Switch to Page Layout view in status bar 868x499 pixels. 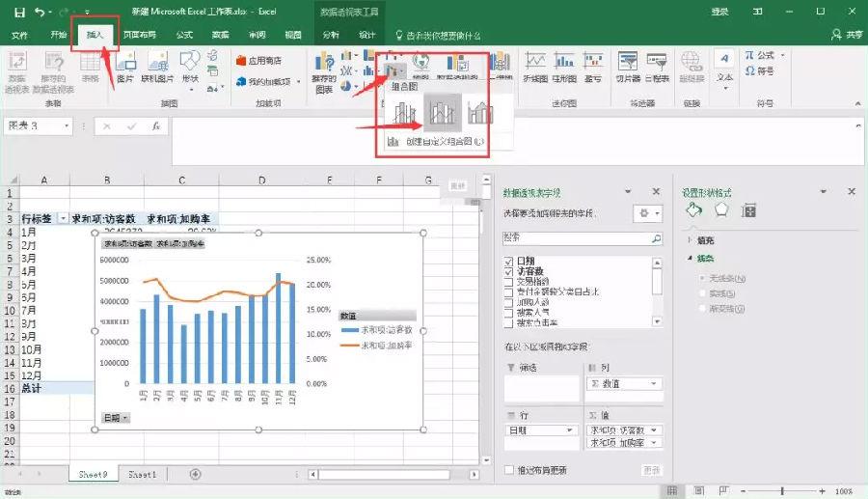[698, 490]
